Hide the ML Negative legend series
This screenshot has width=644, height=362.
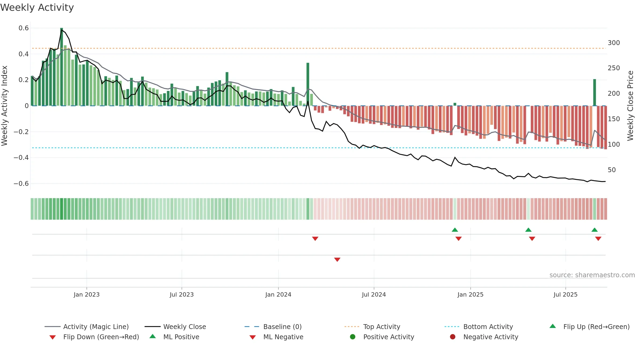[276, 337]
